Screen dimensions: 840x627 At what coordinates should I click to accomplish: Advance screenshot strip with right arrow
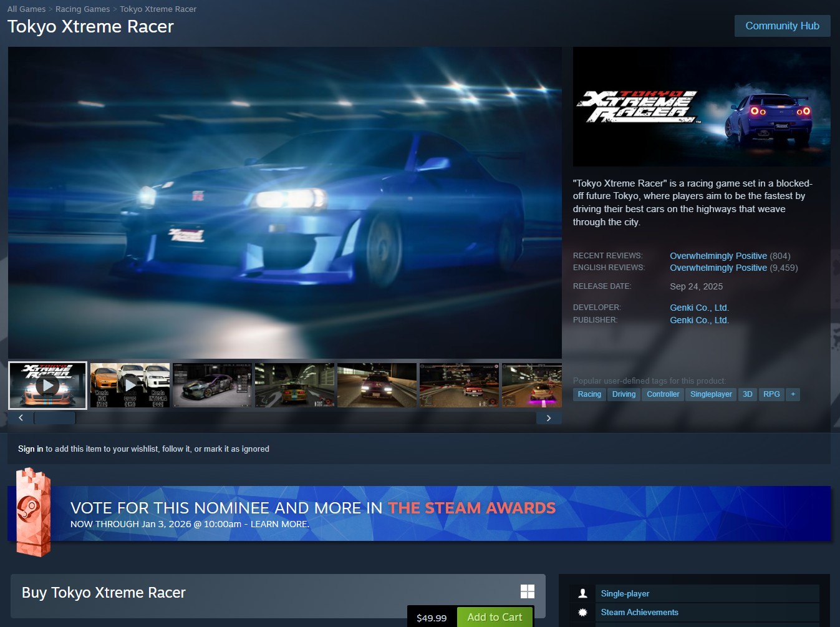[549, 418]
